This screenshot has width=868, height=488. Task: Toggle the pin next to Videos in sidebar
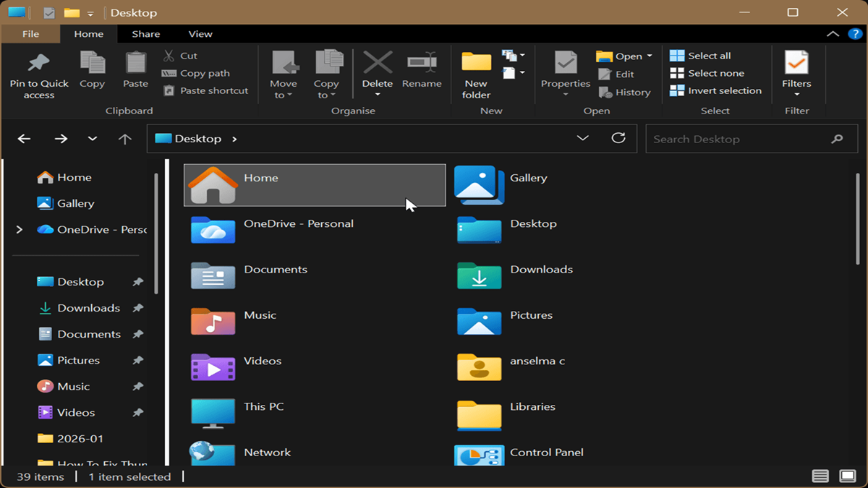(x=138, y=412)
